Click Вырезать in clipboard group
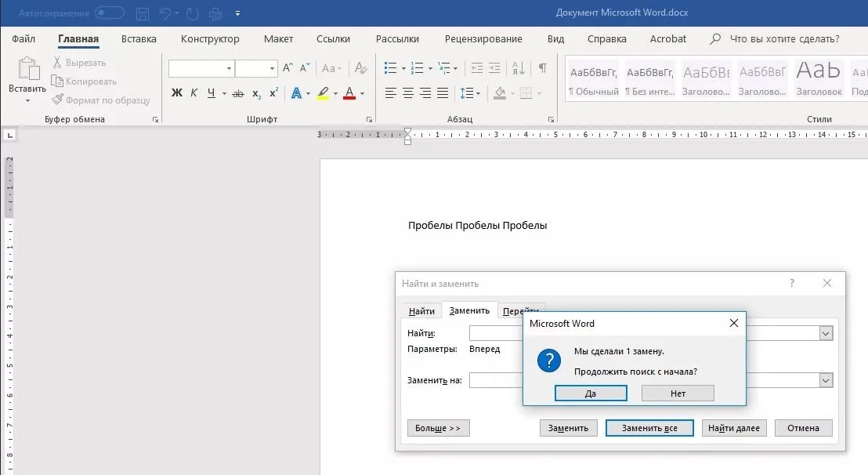868x475 pixels. coord(79,63)
